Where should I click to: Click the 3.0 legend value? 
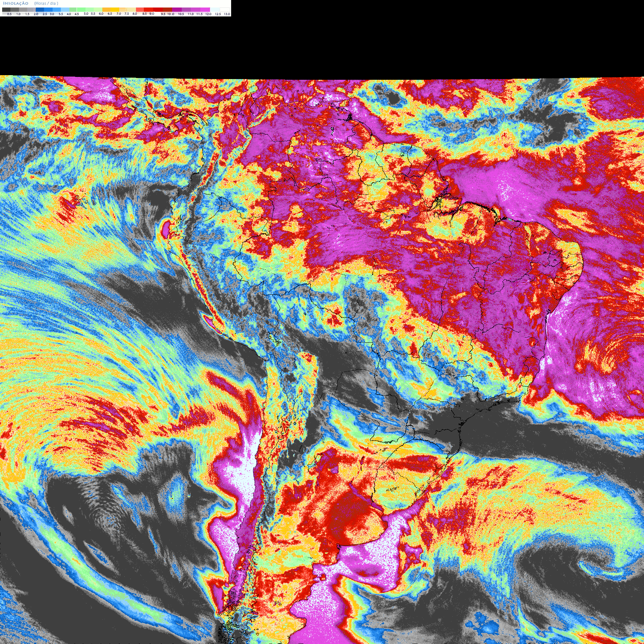click(x=52, y=14)
